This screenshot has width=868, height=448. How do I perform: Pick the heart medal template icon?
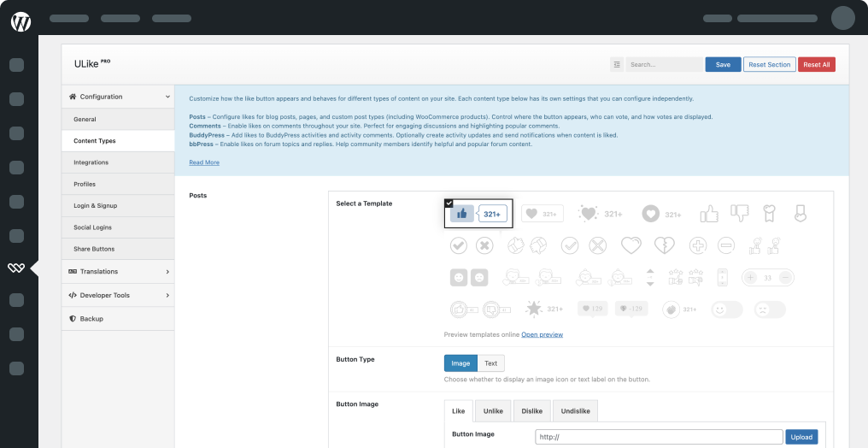click(x=800, y=213)
